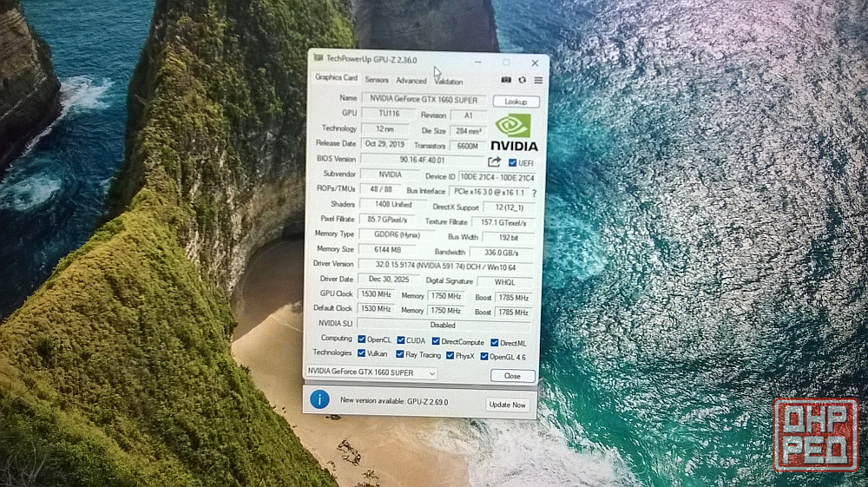Click the Update Now button
The height and width of the screenshot is (487, 868).
point(507,405)
